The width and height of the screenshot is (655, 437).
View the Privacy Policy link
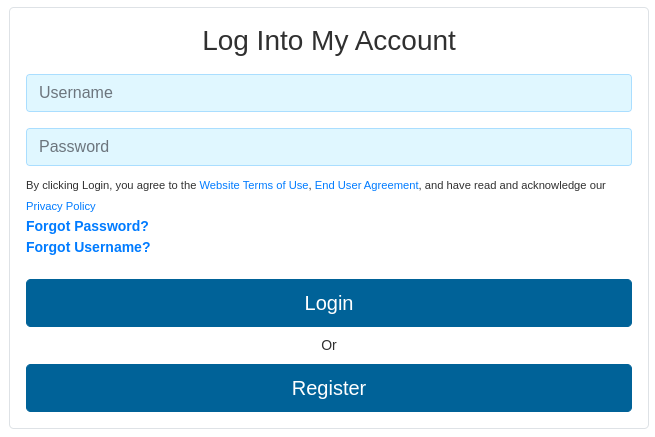click(x=61, y=206)
